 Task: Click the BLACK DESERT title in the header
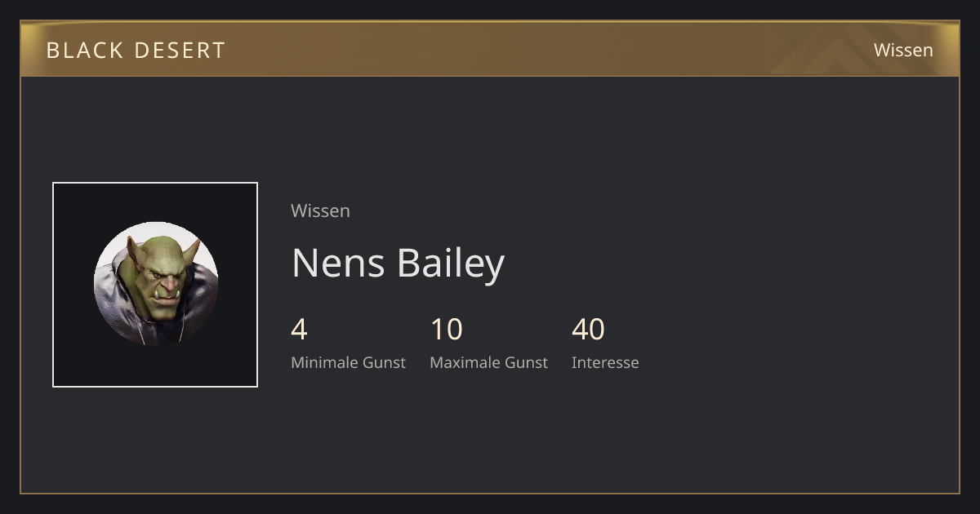coord(136,51)
